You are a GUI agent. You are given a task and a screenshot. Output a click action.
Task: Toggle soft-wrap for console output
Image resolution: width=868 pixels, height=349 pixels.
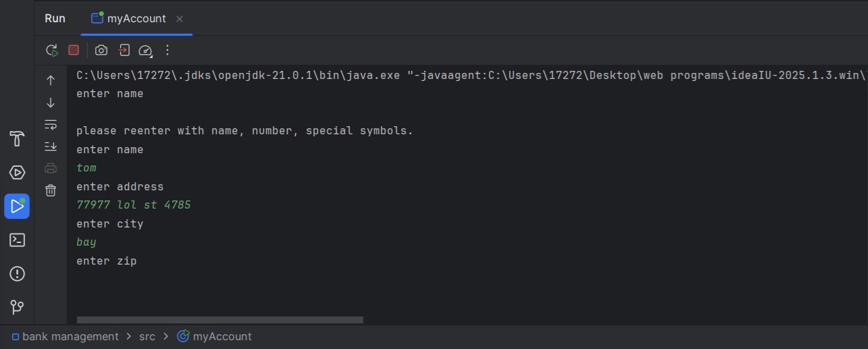(51, 124)
